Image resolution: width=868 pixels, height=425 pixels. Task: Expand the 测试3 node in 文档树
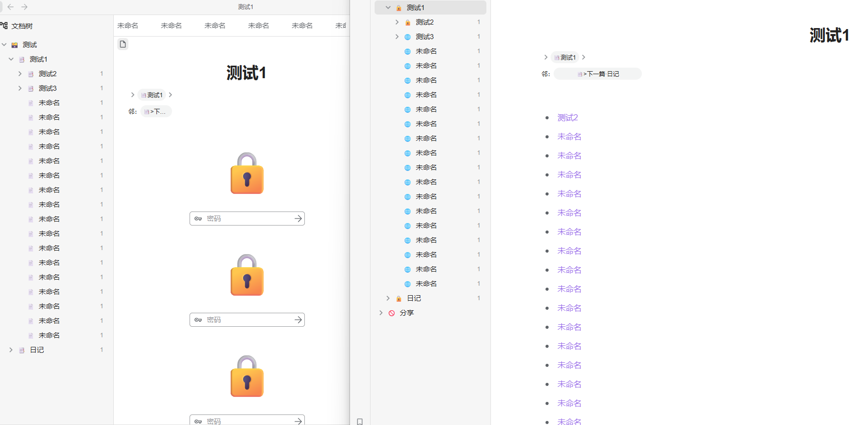pos(20,88)
